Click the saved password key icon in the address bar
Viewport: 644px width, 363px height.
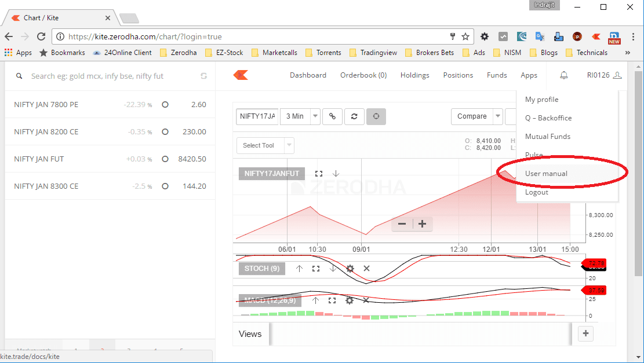click(x=453, y=36)
